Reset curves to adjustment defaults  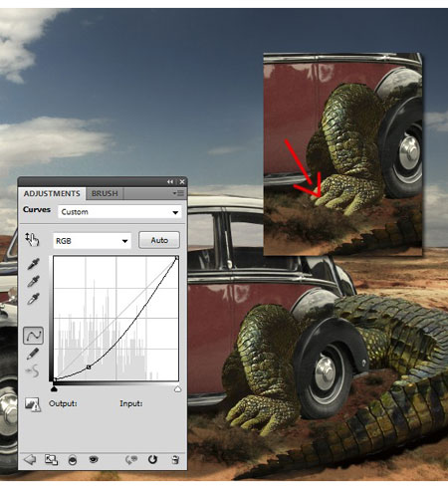pos(152,459)
